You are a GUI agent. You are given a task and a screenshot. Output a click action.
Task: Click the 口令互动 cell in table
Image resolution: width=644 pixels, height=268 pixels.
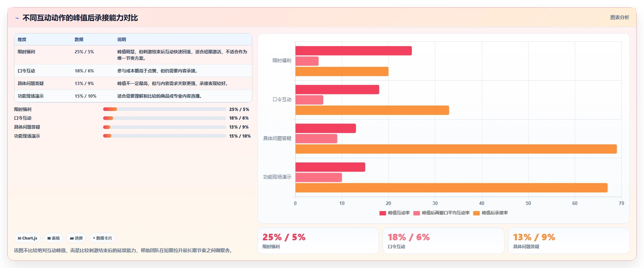pos(26,71)
